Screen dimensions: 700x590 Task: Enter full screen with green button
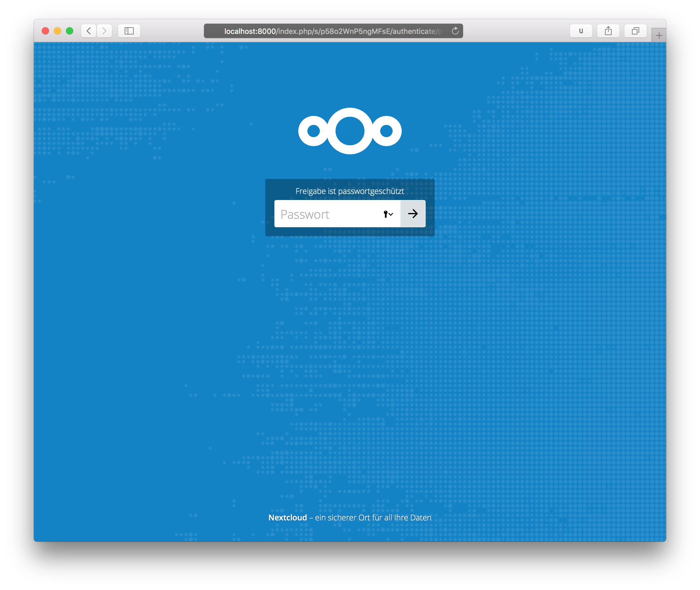[70, 31]
